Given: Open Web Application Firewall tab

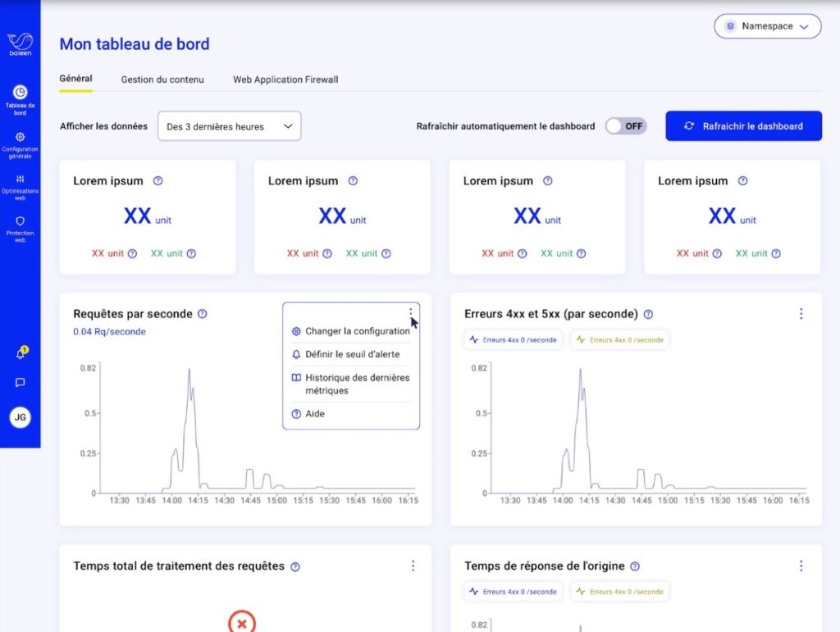Looking at the screenshot, I should click(285, 80).
